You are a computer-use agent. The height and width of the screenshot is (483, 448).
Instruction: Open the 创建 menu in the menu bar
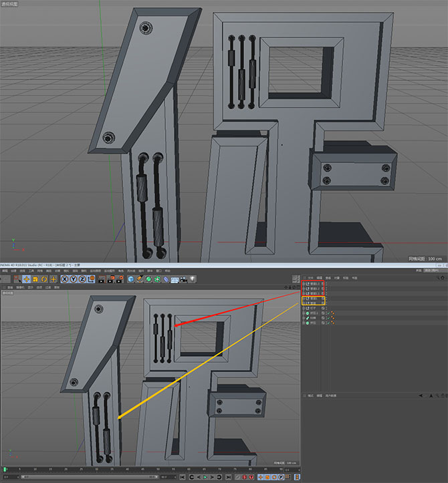click(13, 271)
